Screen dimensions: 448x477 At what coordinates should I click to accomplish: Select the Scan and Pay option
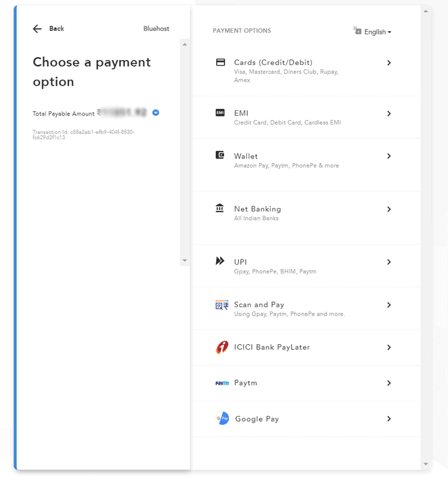pos(306,308)
